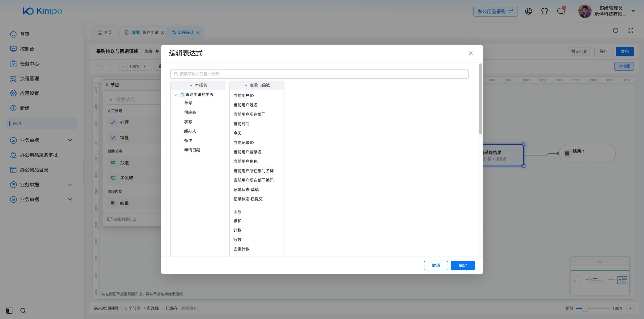The height and width of the screenshot is (319, 644).
Task: Click the 新建 plus icon
Action: [x=13, y=108]
